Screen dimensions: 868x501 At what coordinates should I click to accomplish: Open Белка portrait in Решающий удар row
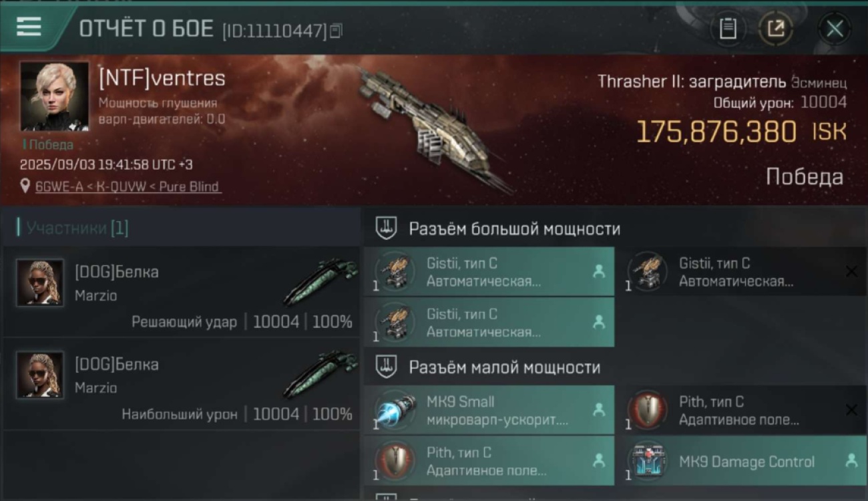(39, 283)
